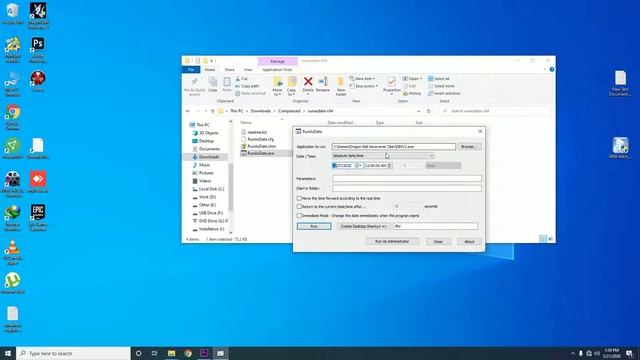The width and height of the screenshot is (640, 360).
Task: Click the Application to run path field
Action: (394, 147)
